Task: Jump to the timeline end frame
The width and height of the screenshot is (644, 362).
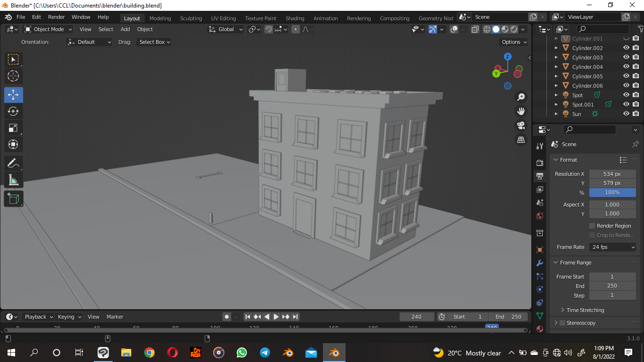Action: (x=295, y=317)
